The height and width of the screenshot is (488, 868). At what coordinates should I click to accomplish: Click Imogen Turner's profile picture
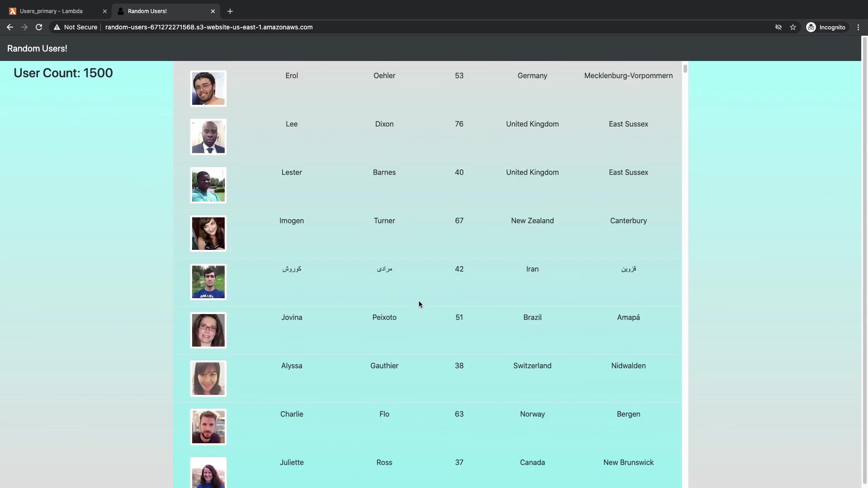point(208,234)
